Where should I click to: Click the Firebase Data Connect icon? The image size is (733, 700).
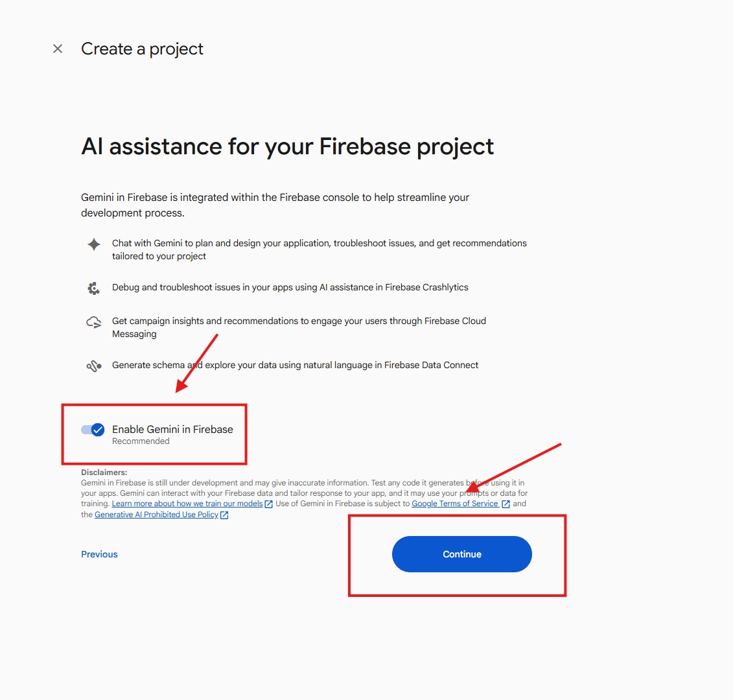94,366
